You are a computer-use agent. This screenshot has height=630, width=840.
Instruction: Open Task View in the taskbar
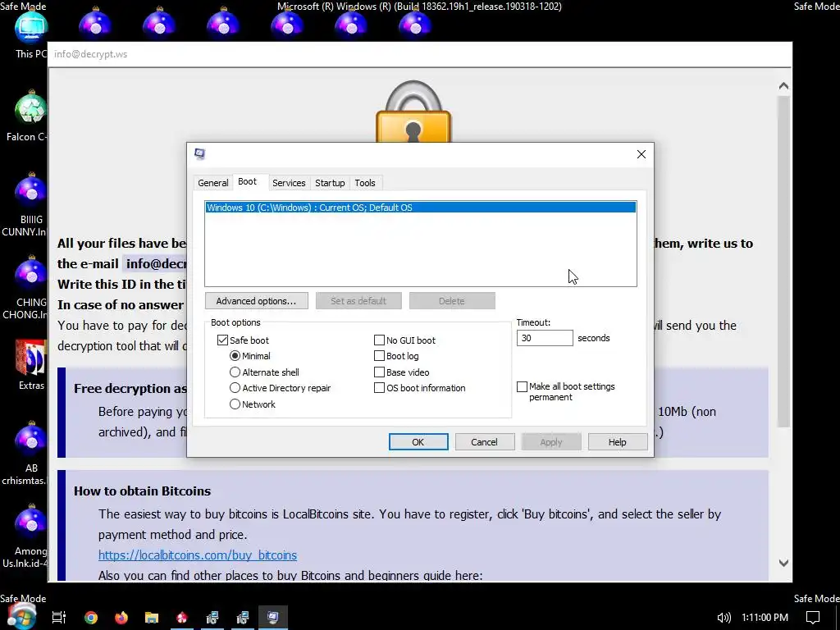pos(59,617)
